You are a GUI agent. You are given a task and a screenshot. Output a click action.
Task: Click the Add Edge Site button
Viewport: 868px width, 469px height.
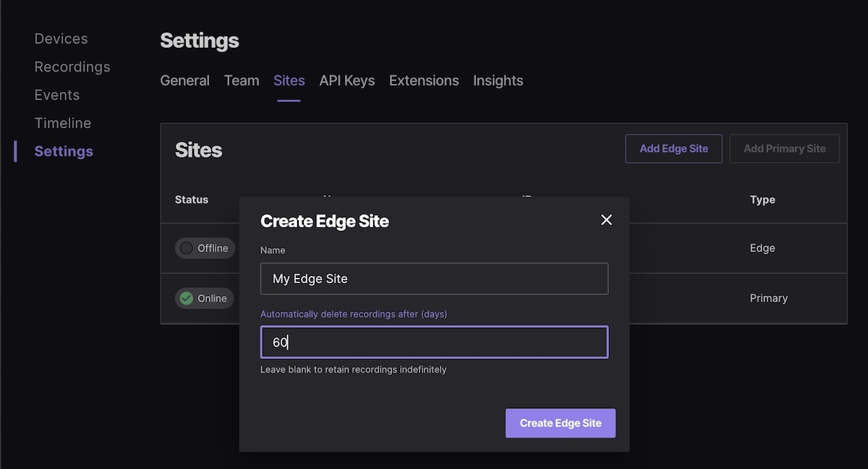pyautogui.click(x=673, y=148)
